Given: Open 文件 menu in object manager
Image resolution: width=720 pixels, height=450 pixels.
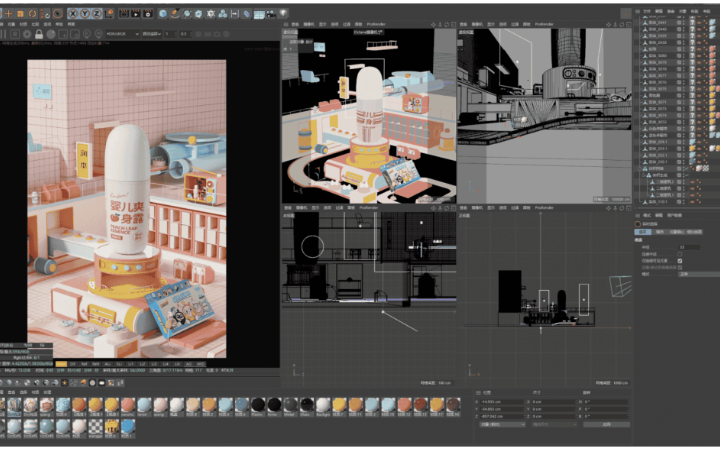Looking at the screenshot, I should 647,11.
